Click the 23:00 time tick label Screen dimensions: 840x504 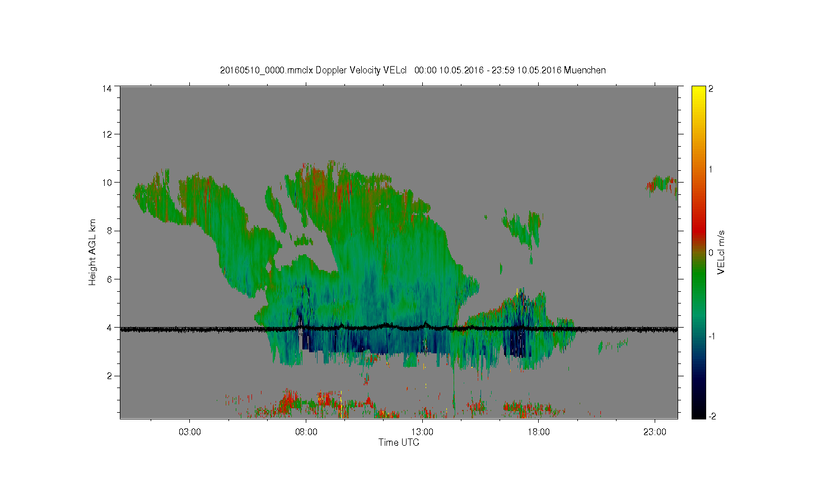[655, 432]
